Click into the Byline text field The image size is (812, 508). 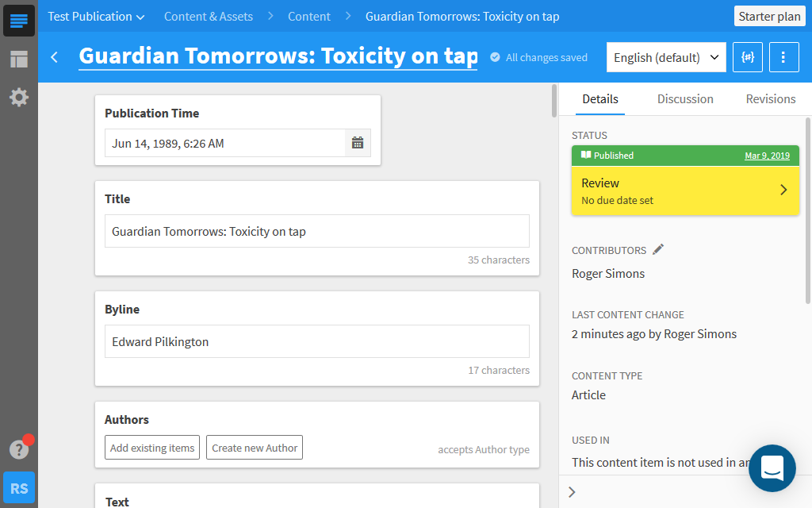317,341
